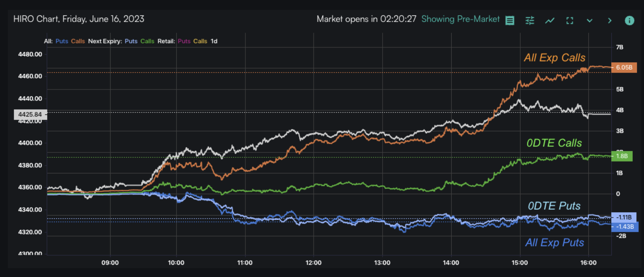Click the HIRO Chart date title

[x=79, y=19]
